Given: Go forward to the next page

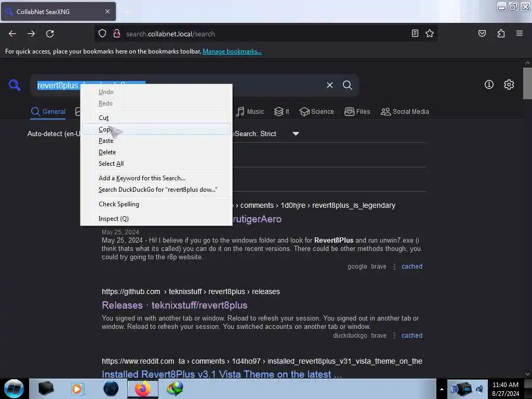Looking at the screenshot, I should (31, 34).
